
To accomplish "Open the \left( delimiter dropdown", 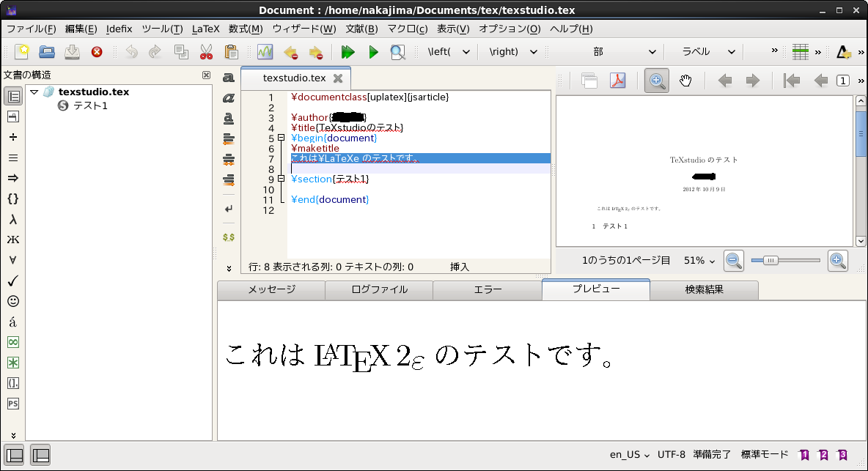I will (466, 52).
